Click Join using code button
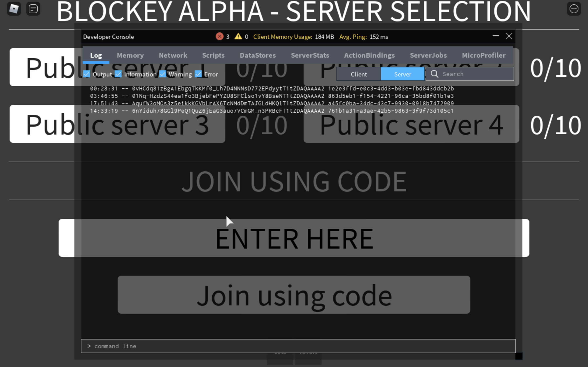Viewport: 588px width, 367px height. (x=293, y=295)
